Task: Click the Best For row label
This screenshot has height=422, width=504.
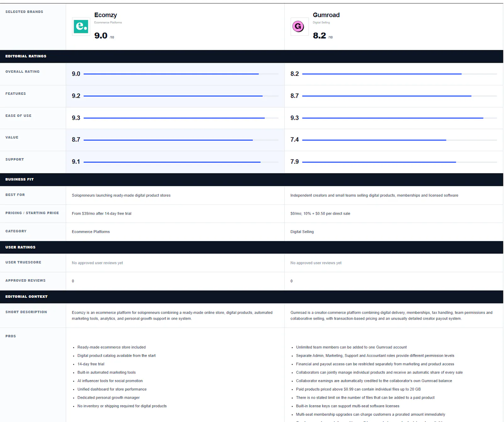Action: [x=15, y=195]
